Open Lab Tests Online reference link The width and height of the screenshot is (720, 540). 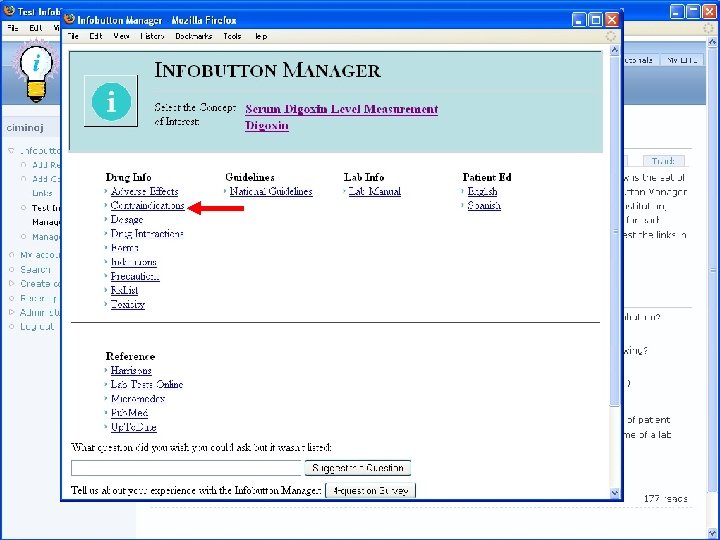point(147,384)
